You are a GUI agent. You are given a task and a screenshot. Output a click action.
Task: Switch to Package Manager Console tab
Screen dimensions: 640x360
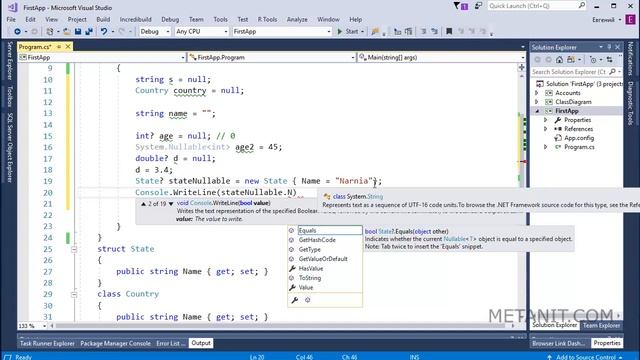click(x=115, y=343)
